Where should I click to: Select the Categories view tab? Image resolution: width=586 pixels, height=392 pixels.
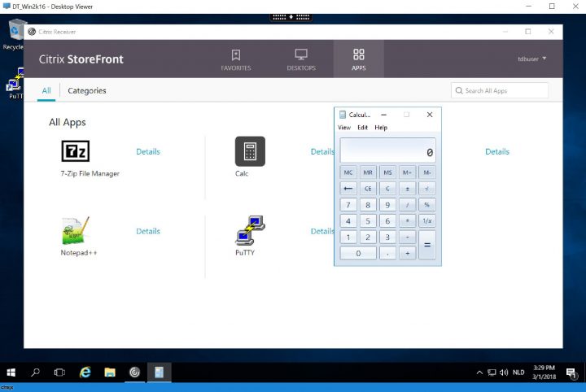tap(87, 91)
